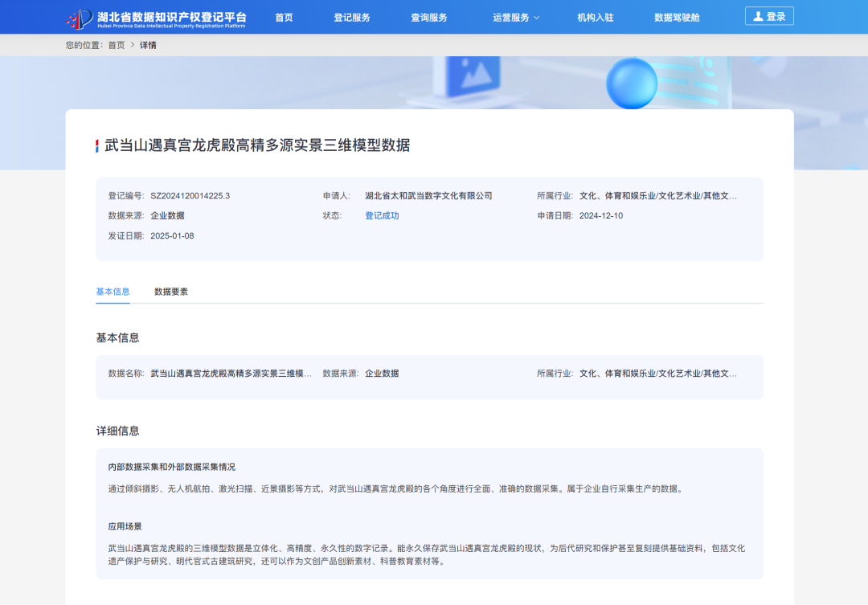Click the 武当山遇真宫龙虎殿 page title

(x=256, y=145)
